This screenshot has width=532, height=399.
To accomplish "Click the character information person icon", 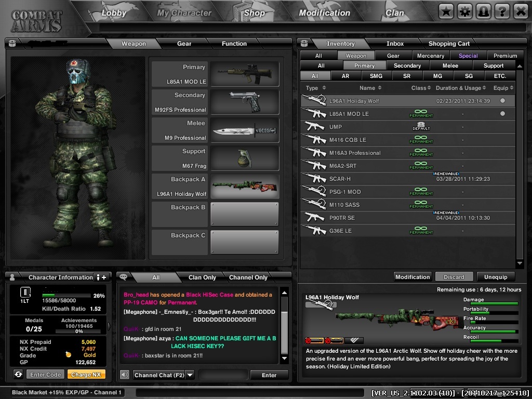I will 12,277.
